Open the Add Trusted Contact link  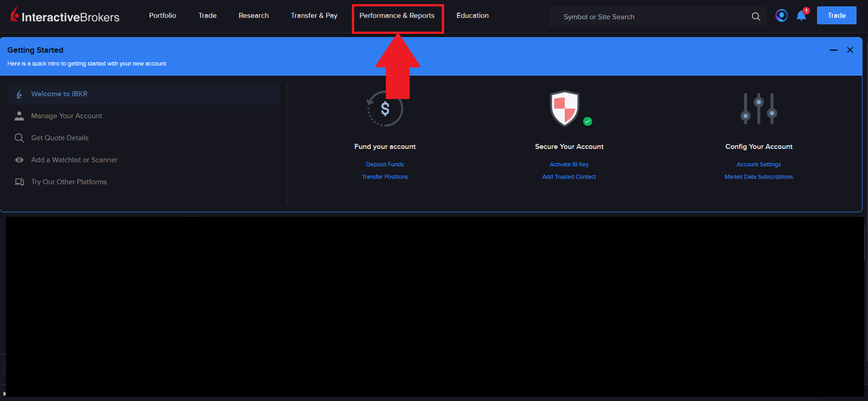click(x=569, y=177)
